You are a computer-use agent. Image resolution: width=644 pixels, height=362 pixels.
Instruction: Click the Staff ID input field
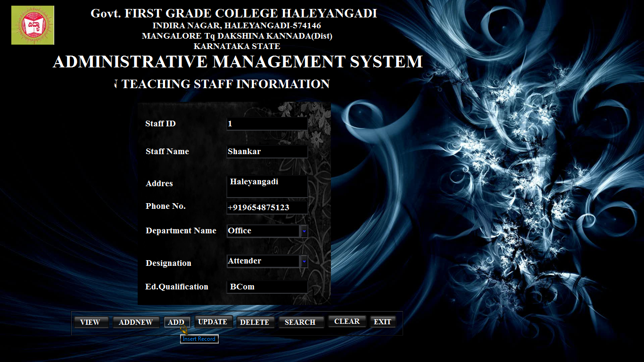tap(267, 124)
